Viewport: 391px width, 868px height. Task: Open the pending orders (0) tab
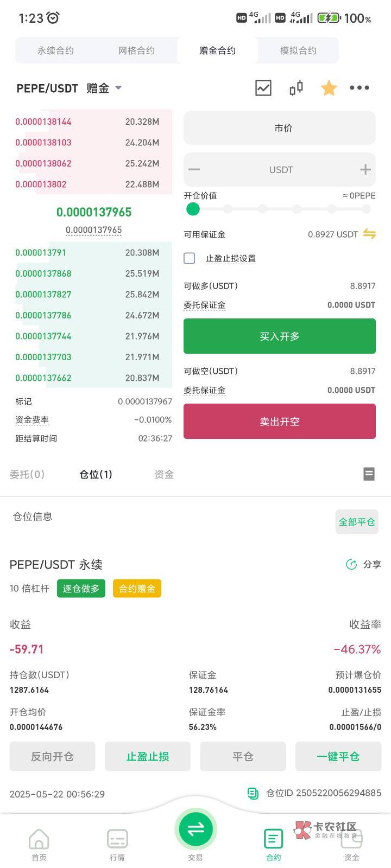point(27,474)
